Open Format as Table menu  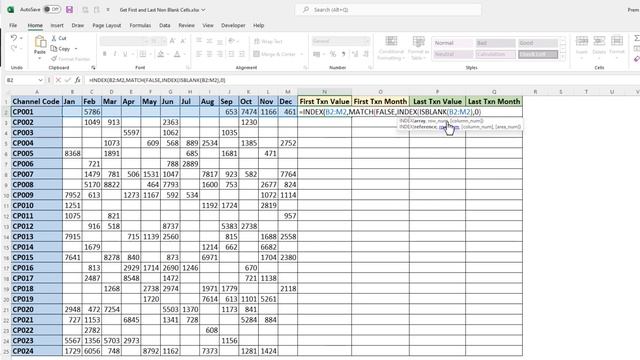click(x=418, y=48)
